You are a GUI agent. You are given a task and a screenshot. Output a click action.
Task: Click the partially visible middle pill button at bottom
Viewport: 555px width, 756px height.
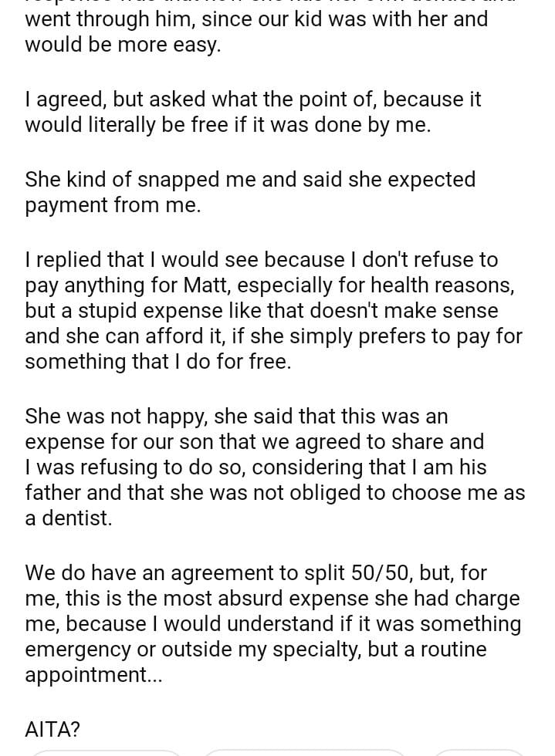coord(303,752)
